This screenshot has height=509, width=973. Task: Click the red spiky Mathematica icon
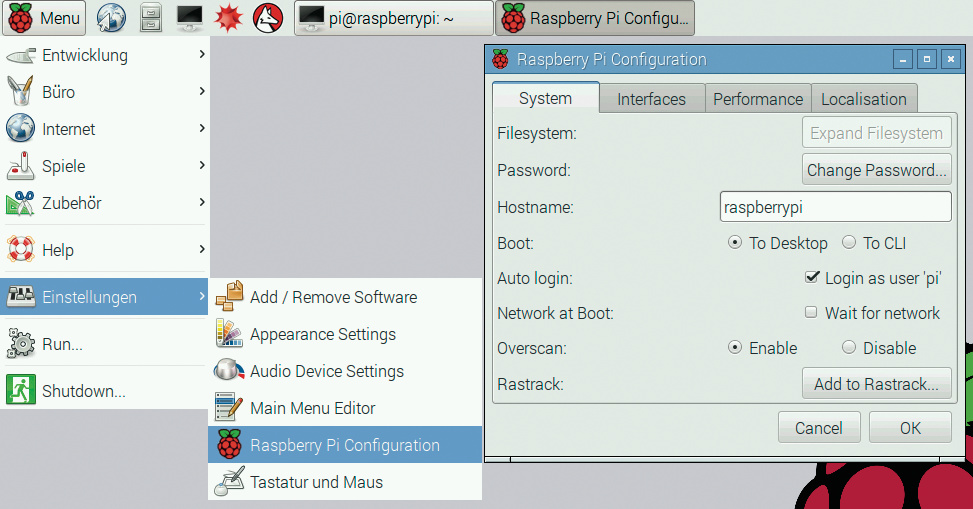(229, 17)
